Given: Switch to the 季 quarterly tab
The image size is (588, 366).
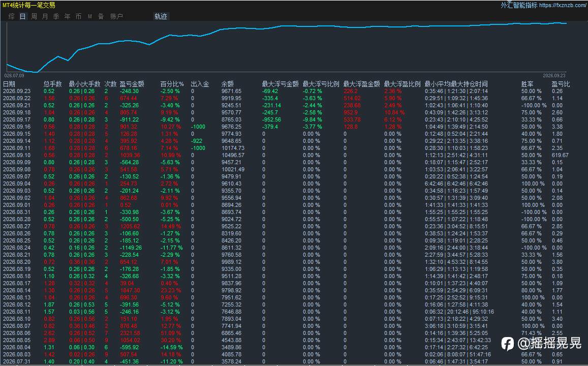Looking at the screenshot, I should click(x=56, y=16).
